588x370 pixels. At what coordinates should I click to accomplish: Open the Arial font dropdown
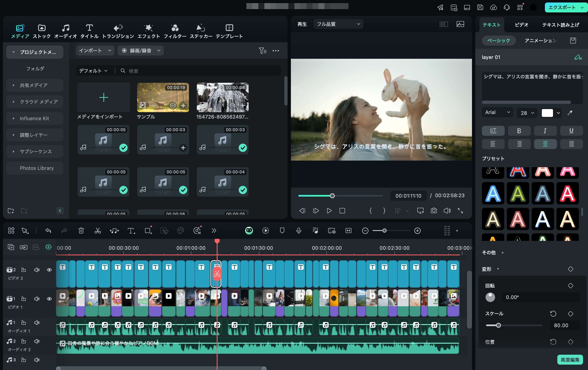(497, 112)
